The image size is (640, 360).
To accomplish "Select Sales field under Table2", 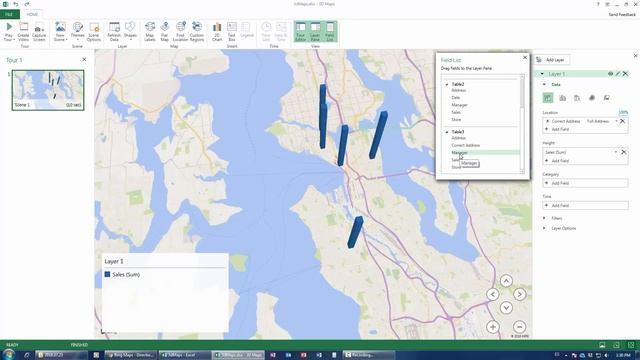I will tap(456, 112).
